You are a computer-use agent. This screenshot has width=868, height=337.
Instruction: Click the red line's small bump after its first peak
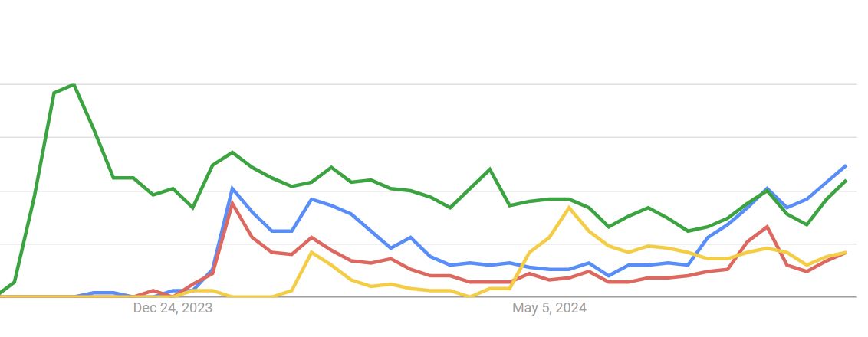[311, 237]
